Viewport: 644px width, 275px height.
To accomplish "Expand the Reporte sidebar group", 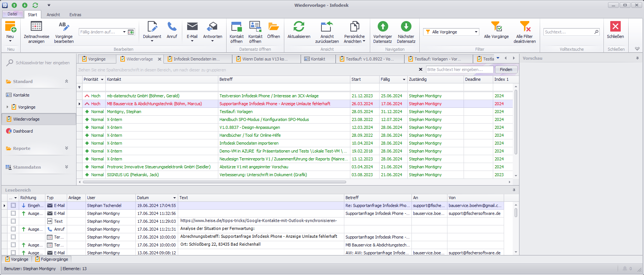I will click(66, 148).
